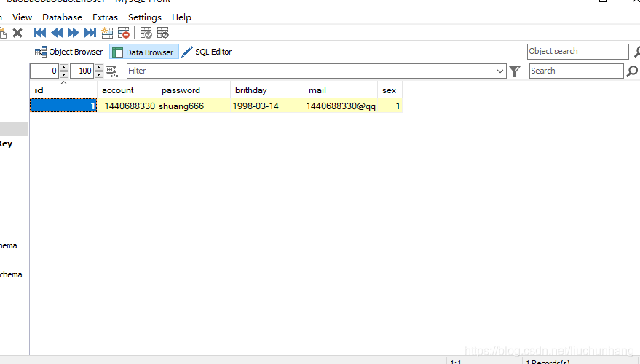Select the password cell shuang666
The width and height of the screenshot is (640, 364).
click(194, 106)
